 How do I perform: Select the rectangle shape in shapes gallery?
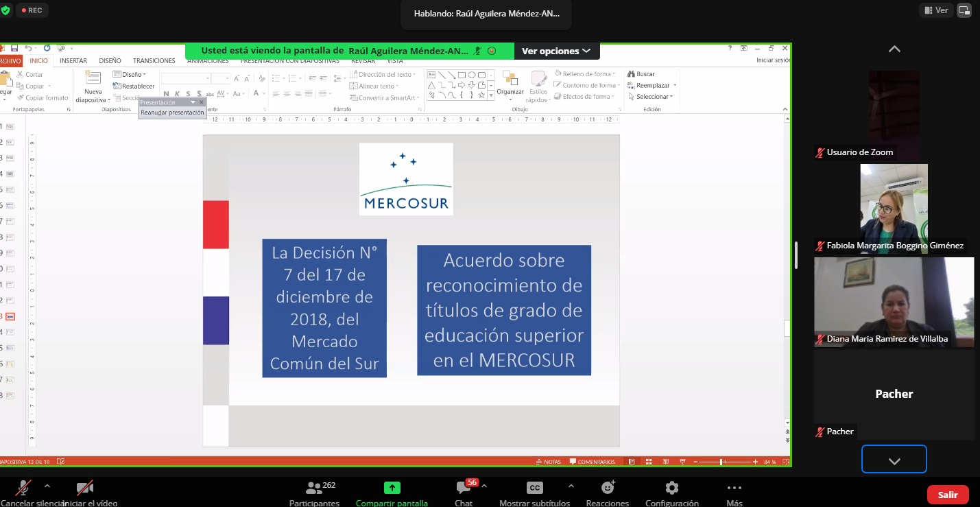pos(462,75)
